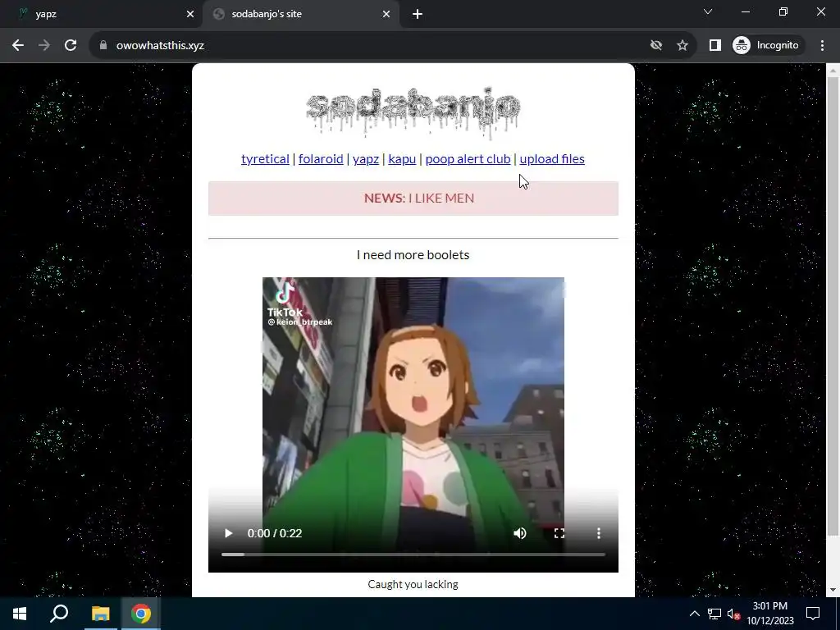Open the kapu link
The image size is (840, 630).
pyautogui.click(x=402, y=159)
